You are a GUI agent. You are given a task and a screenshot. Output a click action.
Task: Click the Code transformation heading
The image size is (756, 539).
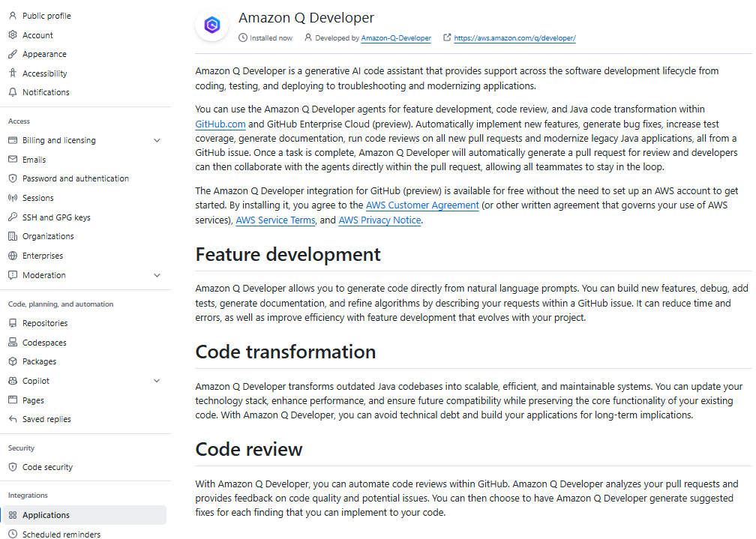(286, 352)
